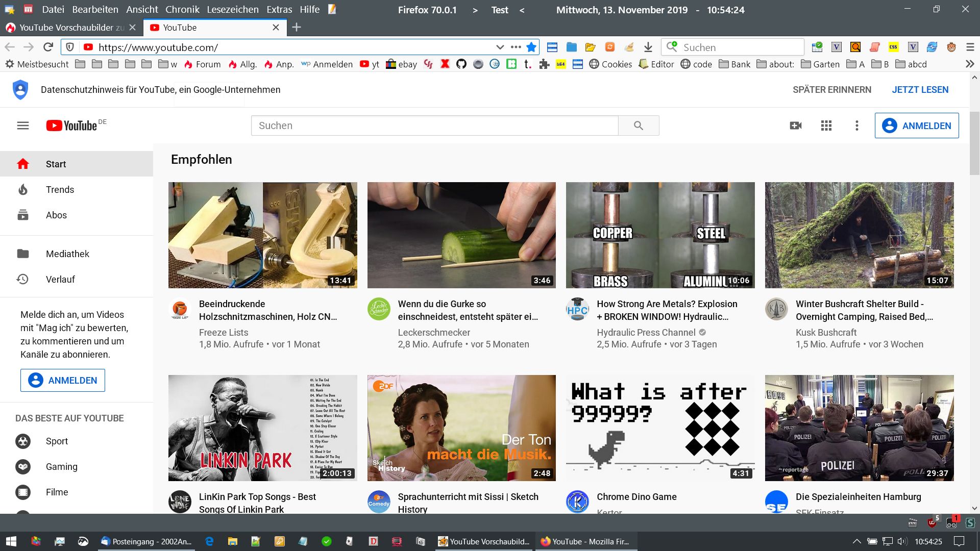Expand the address bar history dropdown
980x551 pixels.
500,47
